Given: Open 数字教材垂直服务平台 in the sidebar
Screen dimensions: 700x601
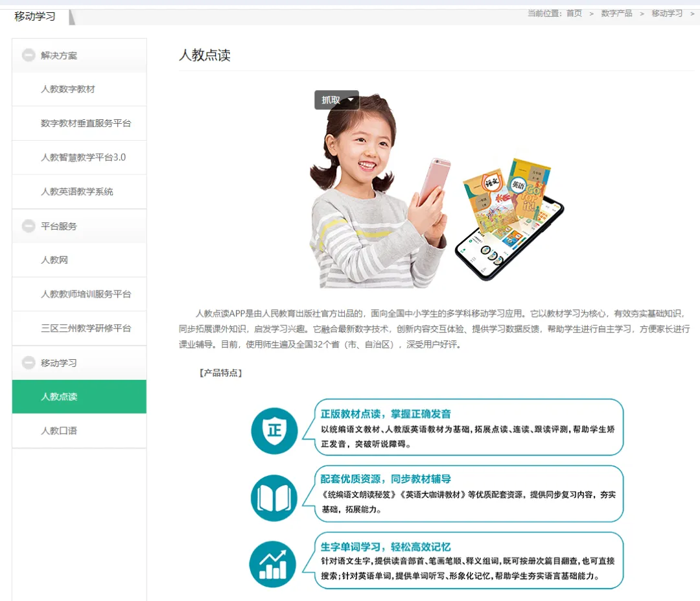Looking at the screenshot, I should click(79, 123).
